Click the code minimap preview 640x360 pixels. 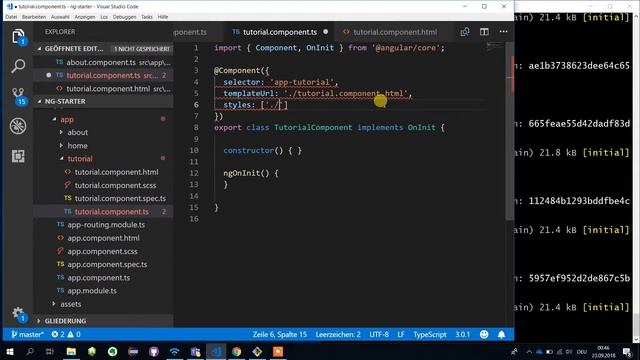tap(495, 47)
